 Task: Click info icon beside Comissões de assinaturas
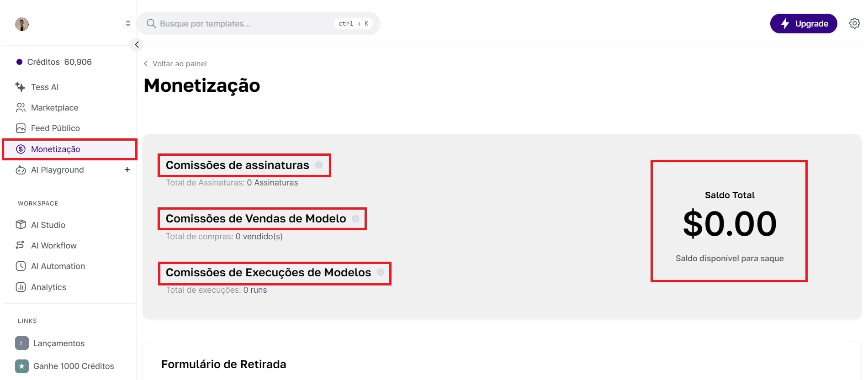click(x=319, y=165)
